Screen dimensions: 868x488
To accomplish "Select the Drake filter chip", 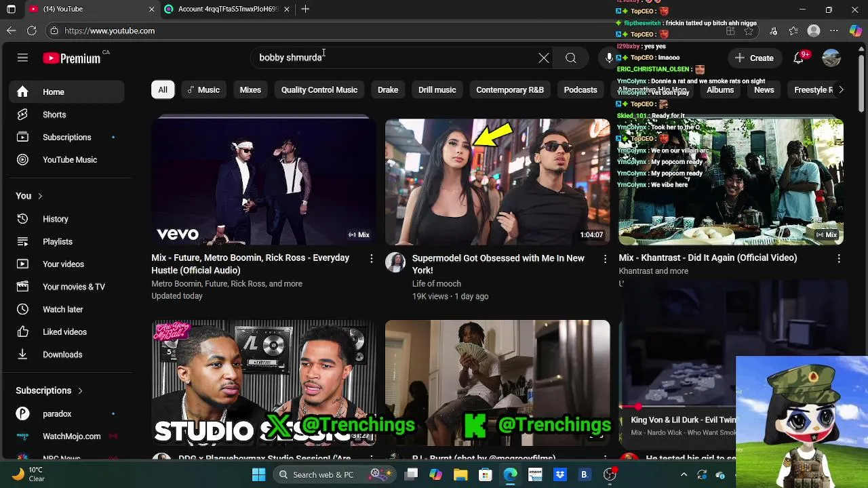I will (388, 89).
